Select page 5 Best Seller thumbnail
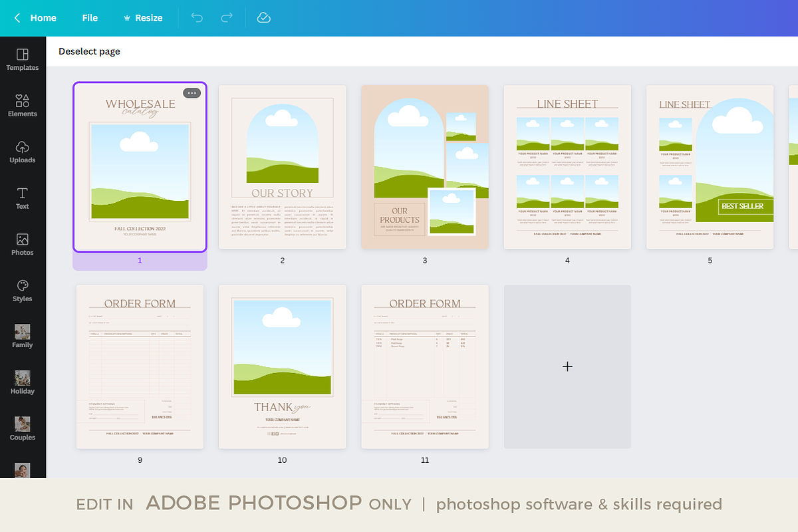 [710, 167]
